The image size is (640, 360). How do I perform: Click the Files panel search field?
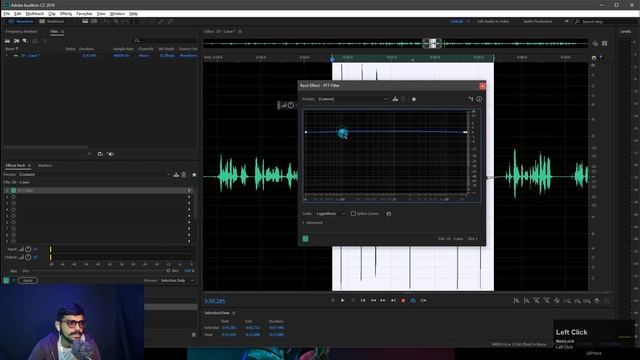(165, 40)
